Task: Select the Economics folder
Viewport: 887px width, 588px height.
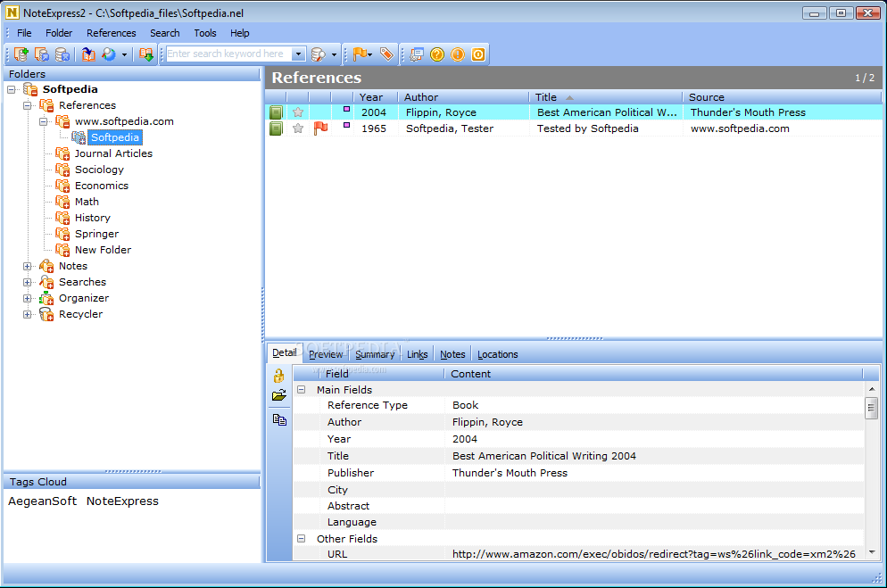Action: coord(101,186)
